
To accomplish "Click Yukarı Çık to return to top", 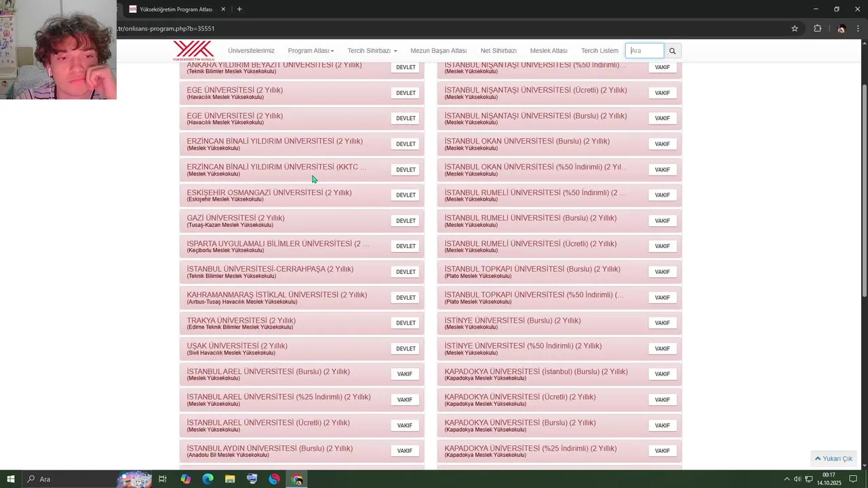I will [x=833, y=459].
